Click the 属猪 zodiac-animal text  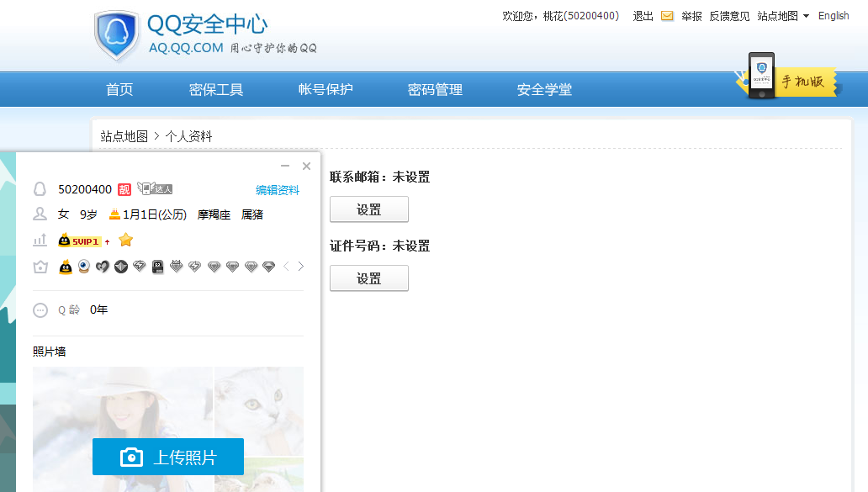[x=251, y=214]
